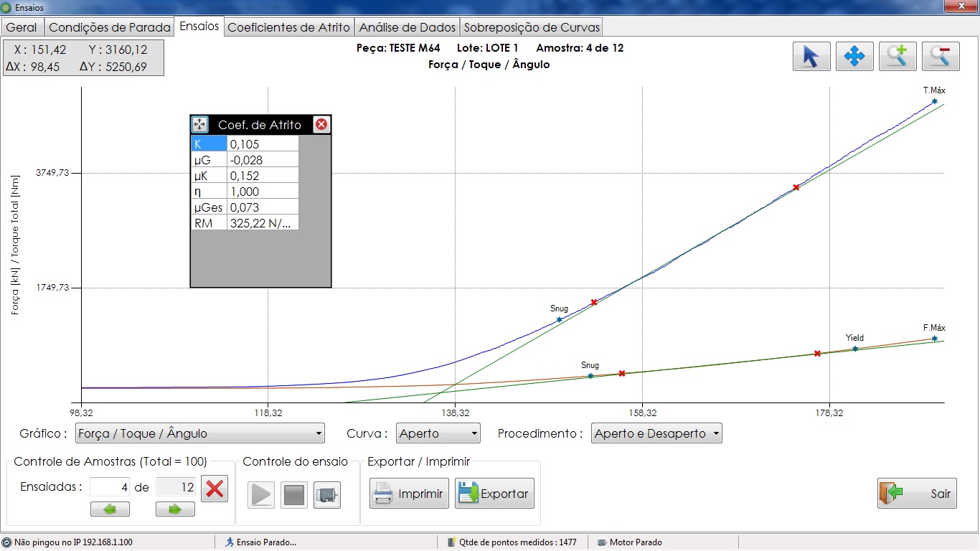
Task: Open the Curva dropdown showing Aperto
Action: tap(438, 433)
